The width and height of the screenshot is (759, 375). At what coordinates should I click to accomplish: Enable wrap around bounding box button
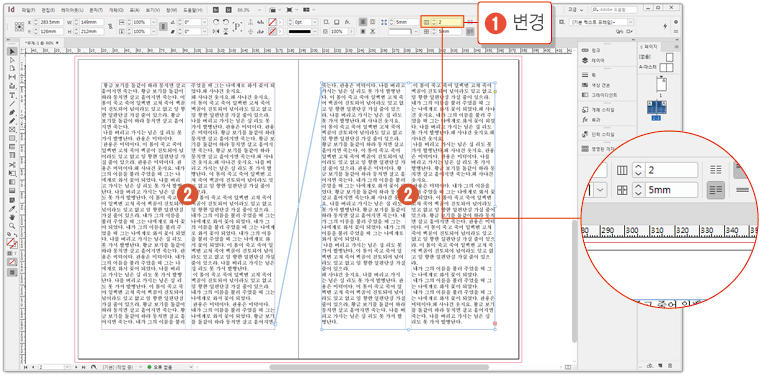pos(372,22)
